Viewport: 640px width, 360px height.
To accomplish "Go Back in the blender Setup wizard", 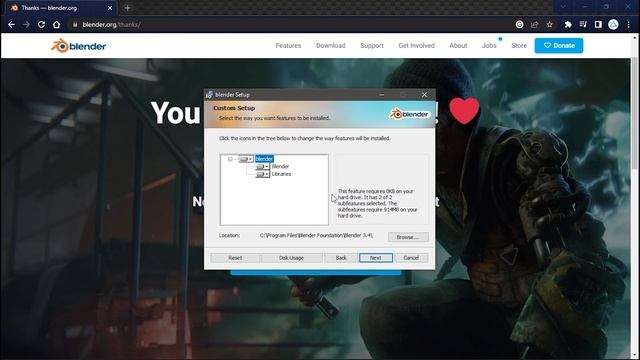I will coord(341,258).
